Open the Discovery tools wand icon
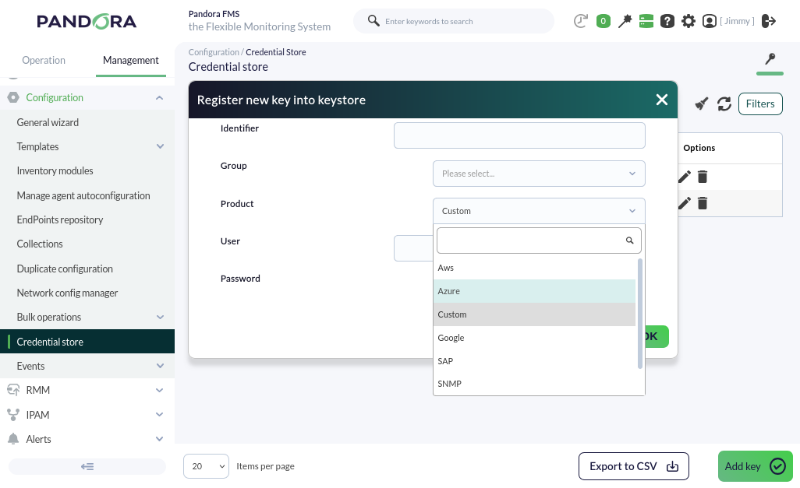The width and height of the screenshot is (800, 488). [x=624, y=21]
